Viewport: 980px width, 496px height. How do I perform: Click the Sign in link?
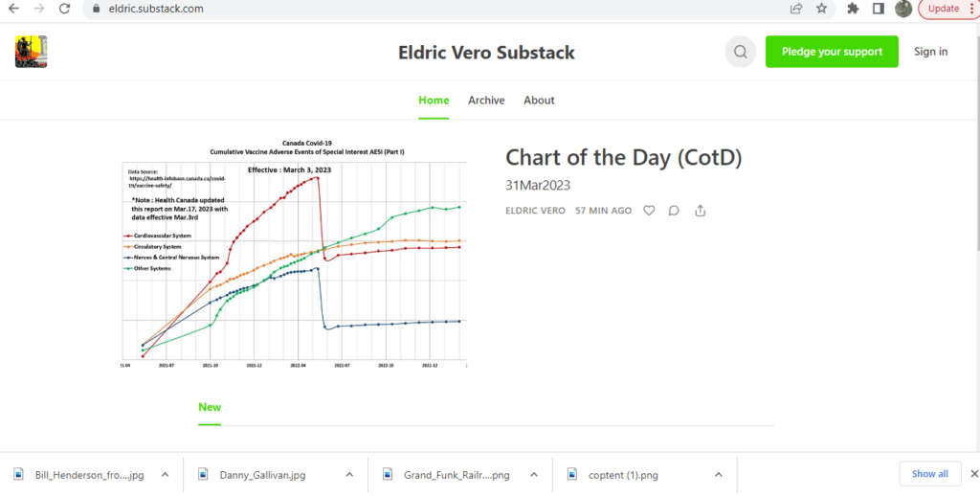coord(930,52)
